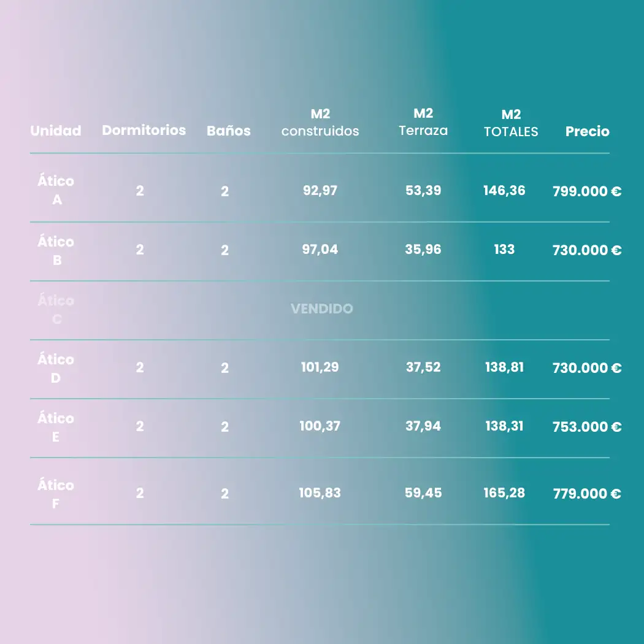The width and height of the screenshot is (644, 644).
Task: Click the 779.000 € price
Action: click(586, 494)
